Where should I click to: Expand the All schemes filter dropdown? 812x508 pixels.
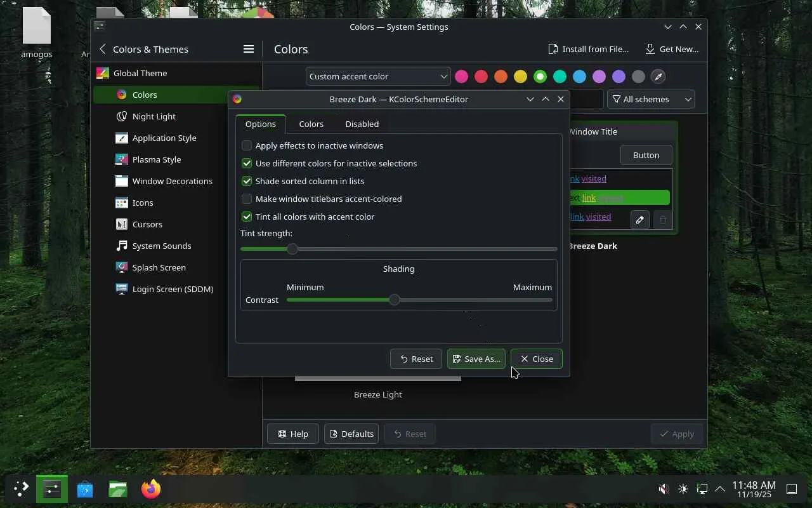click(x=651, y=99)
